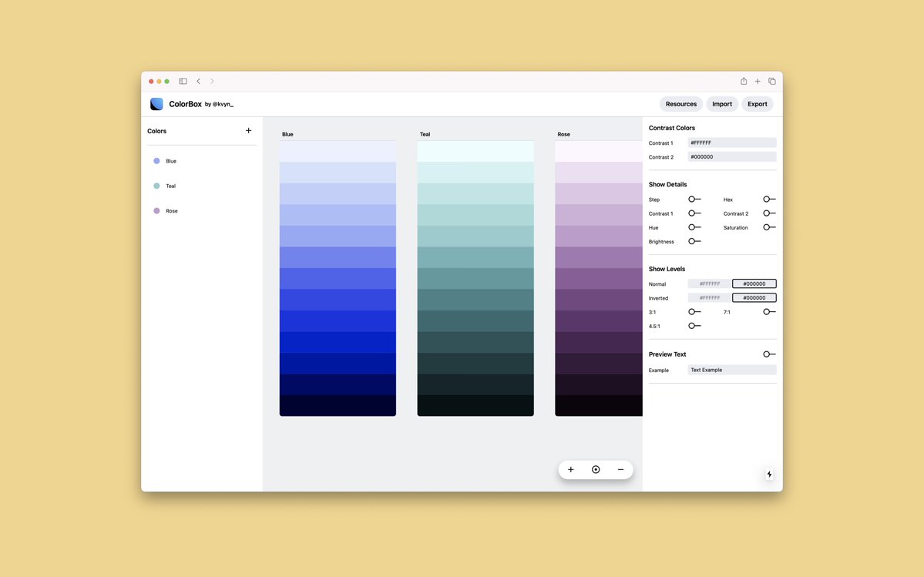
Task: Go forward with browser forward arrow
Action: click(x=212, y=81)
